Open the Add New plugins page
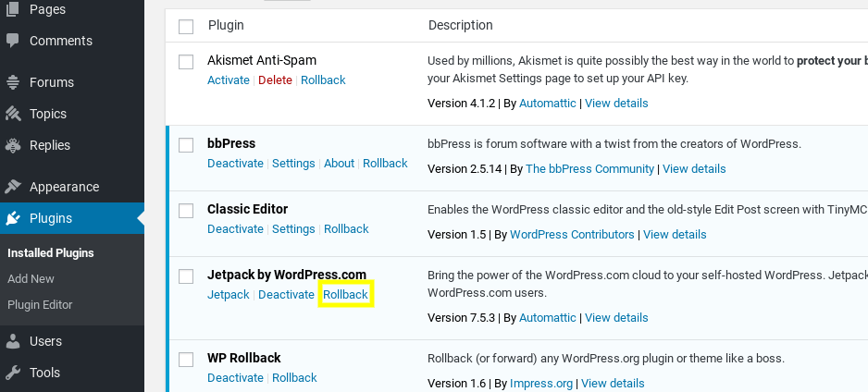868x392 pixels. pyautogui.click(x=31, y=278)
